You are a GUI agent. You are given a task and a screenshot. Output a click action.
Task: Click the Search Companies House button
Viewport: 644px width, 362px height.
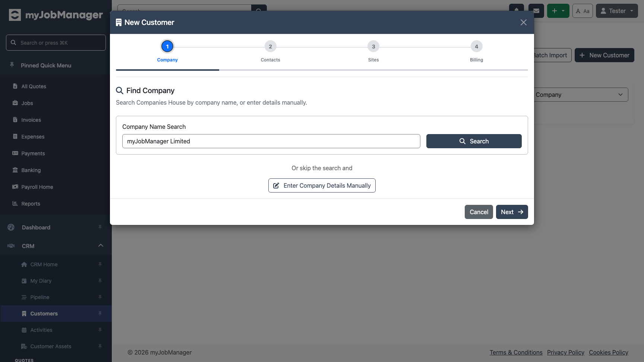(474, 141)
